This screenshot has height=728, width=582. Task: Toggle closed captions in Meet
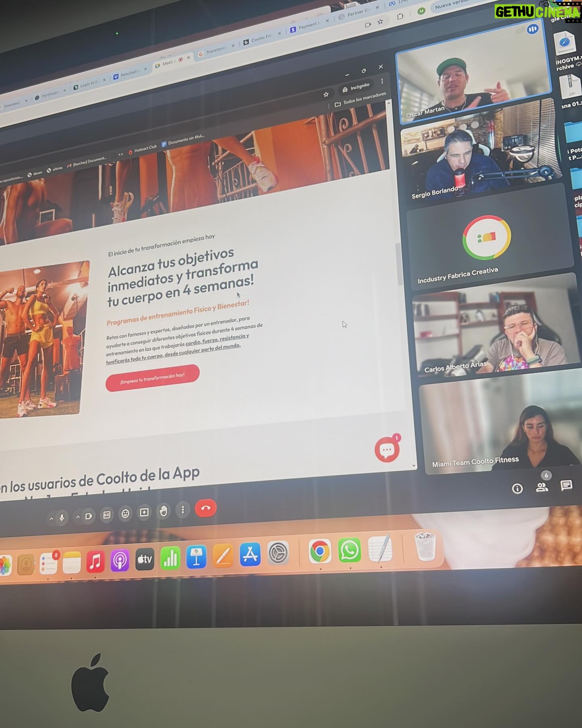coord(107,515)
